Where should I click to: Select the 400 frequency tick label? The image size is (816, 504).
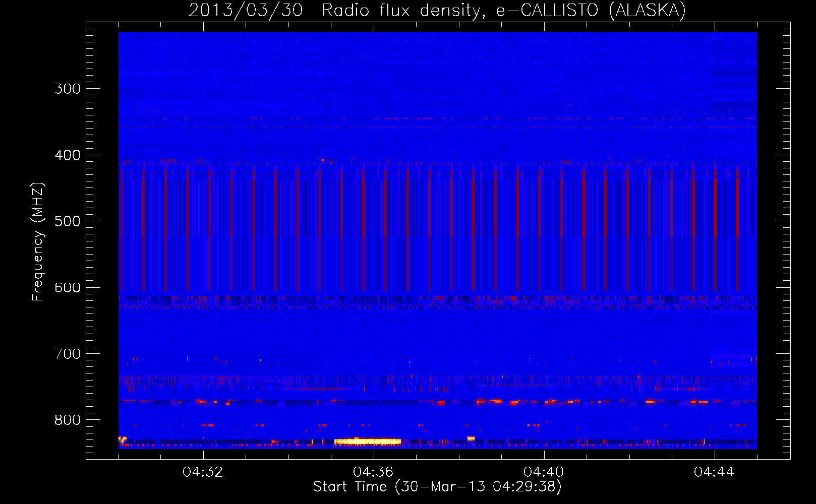(x=68, y=155)
